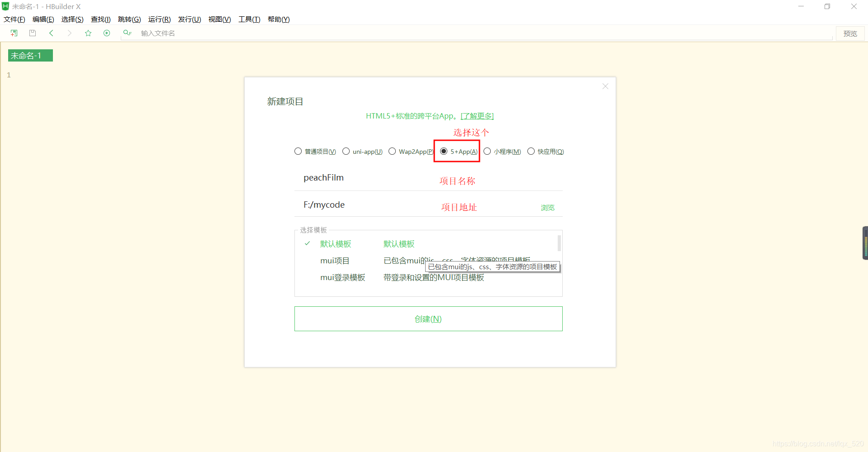
Task: Select the 普通项目 radio option
Action: pyautogui.click(x=315, y=152)
